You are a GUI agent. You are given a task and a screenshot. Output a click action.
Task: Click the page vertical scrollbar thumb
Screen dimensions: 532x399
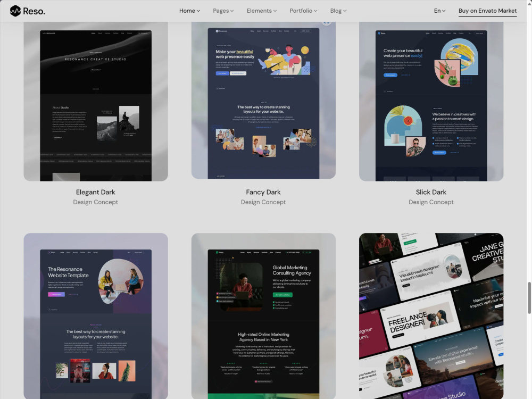(x=529, y=298)
